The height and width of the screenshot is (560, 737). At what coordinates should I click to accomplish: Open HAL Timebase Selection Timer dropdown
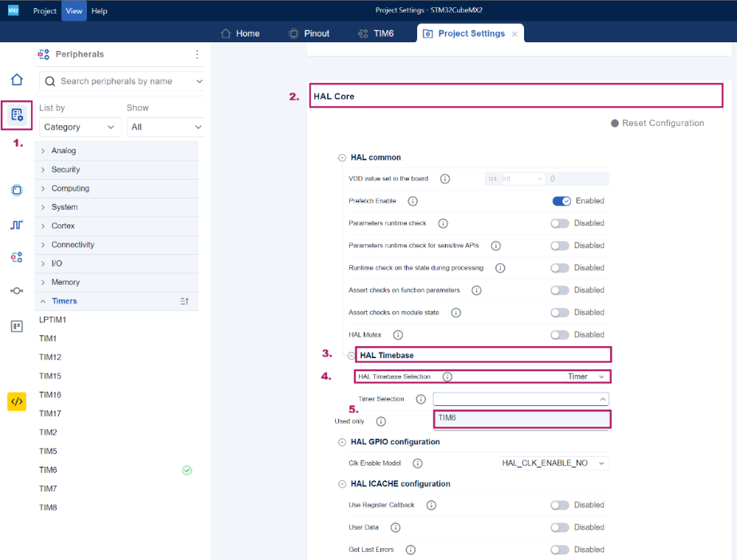click(585, 377)
